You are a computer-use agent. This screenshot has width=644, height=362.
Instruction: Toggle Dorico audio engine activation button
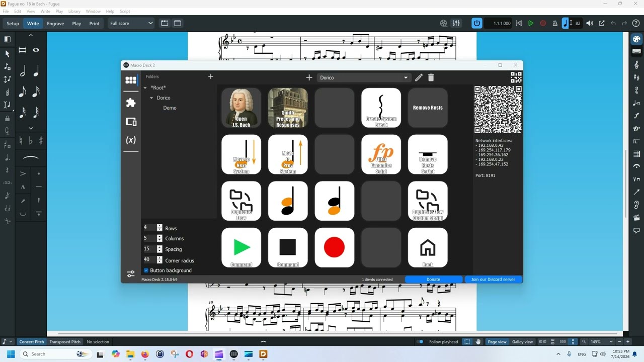coord(476,23)
